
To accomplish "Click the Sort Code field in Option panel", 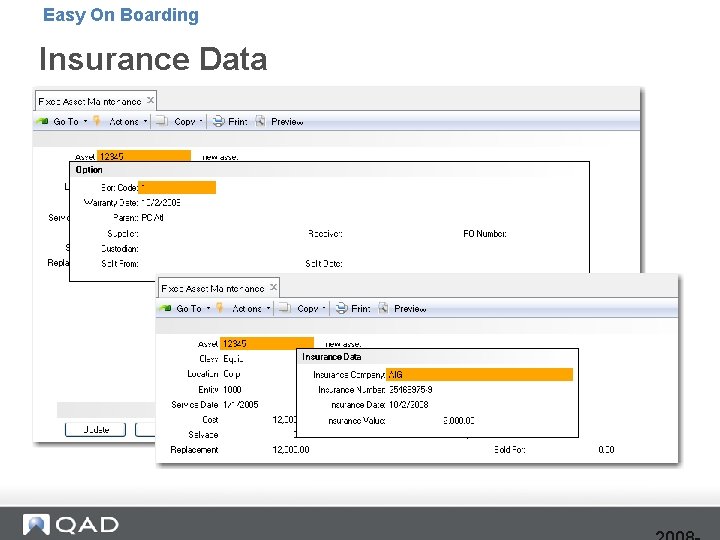I will click(177, 187).
